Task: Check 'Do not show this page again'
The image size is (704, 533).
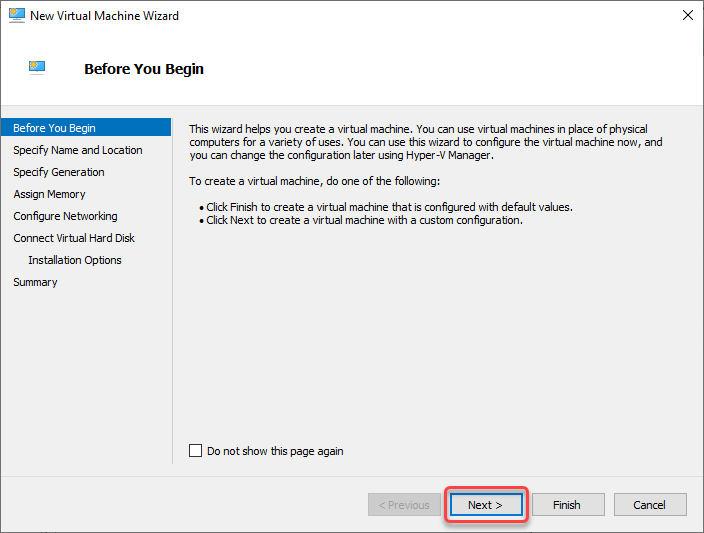Action: pos(195,450)
